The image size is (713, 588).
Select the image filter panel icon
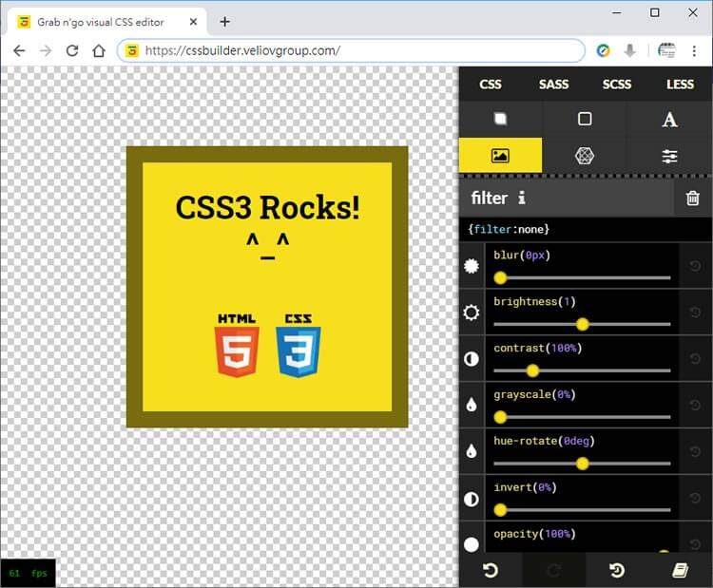coord(500,156)
